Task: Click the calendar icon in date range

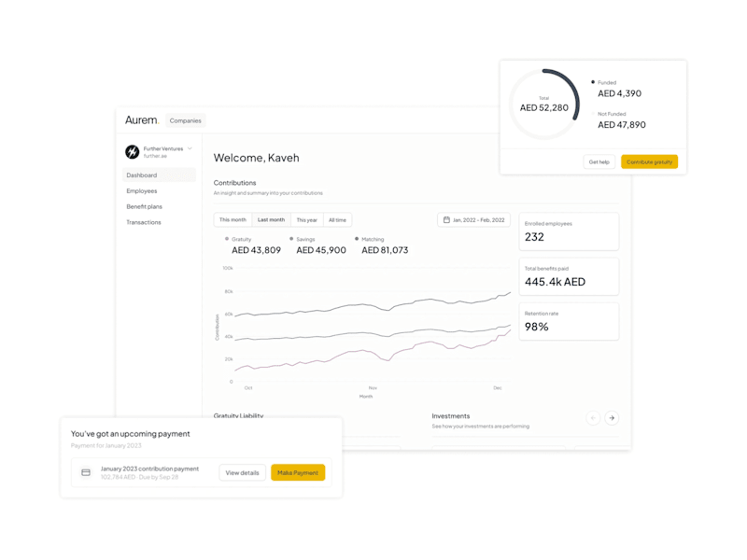Action: [446, 219]
